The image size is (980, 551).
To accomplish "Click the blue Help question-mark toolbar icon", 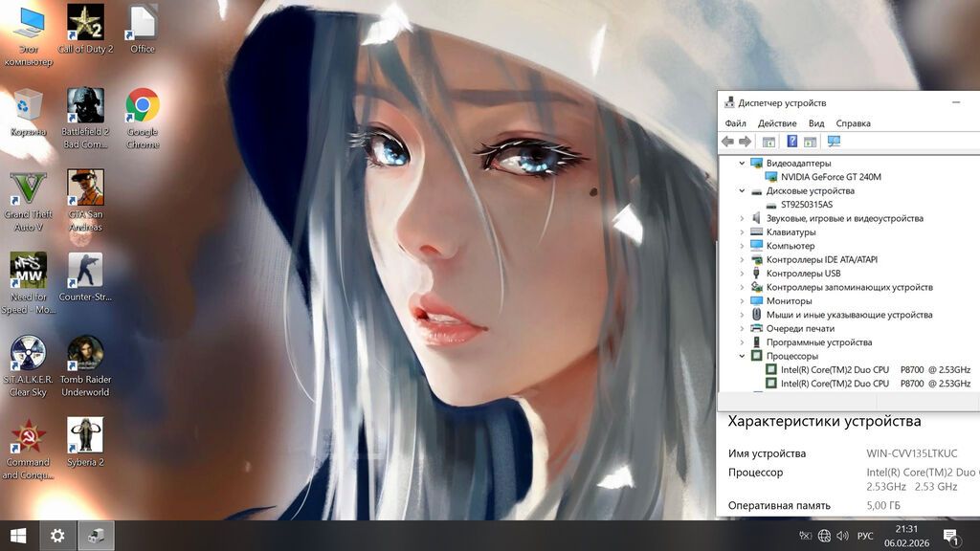I will [x=791, y=142].
